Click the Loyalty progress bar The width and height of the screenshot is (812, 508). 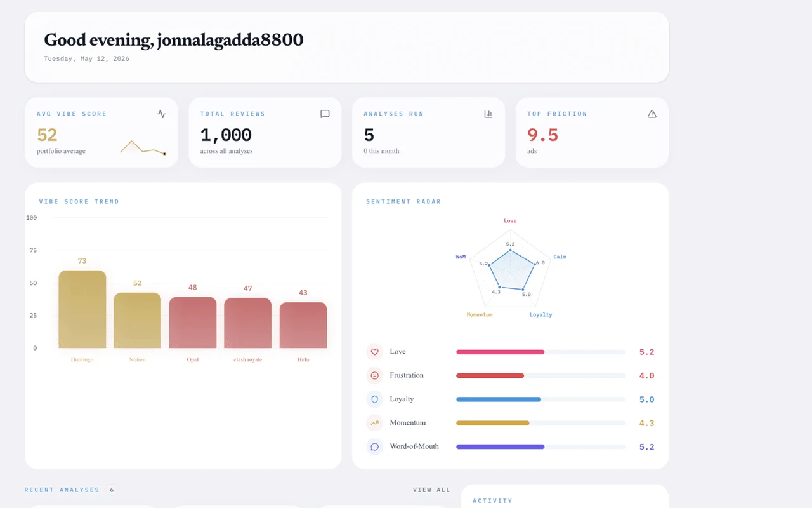541,399
